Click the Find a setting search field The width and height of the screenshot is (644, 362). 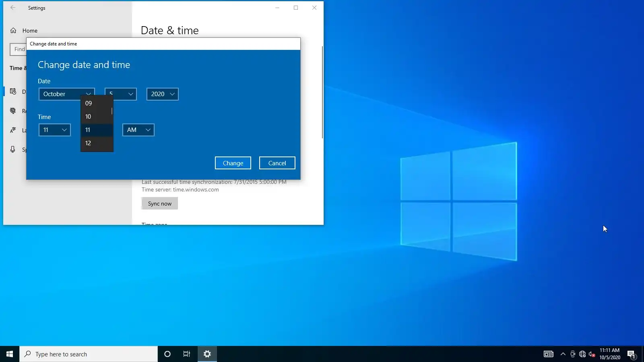pos(18,49)
